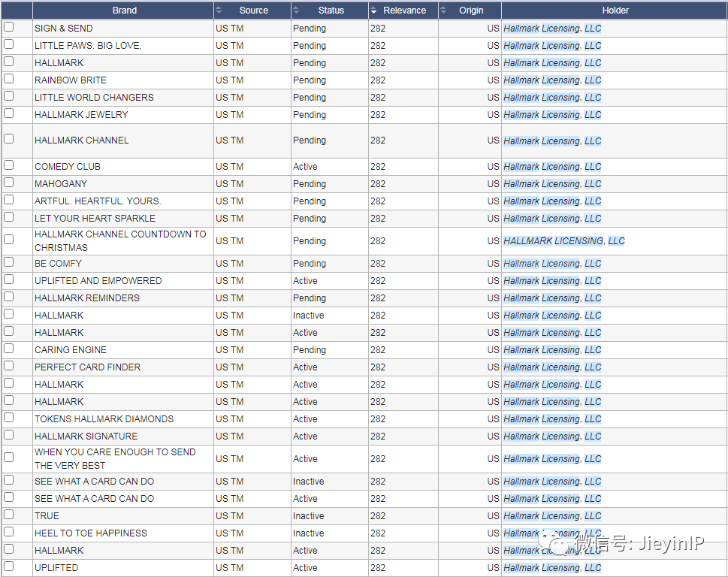Select the RAINBOW BRITE row checkbox
This screenshot has width=728, height=577.
[9, 78]
